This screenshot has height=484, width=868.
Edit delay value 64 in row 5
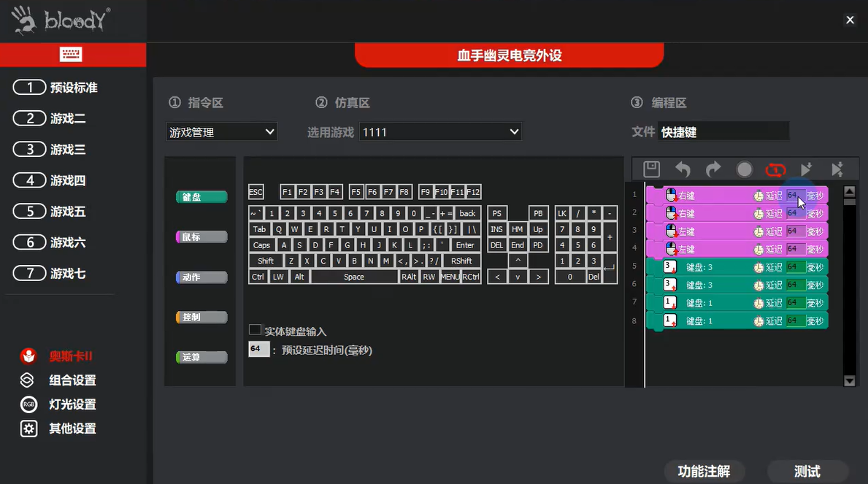point(796,267)
